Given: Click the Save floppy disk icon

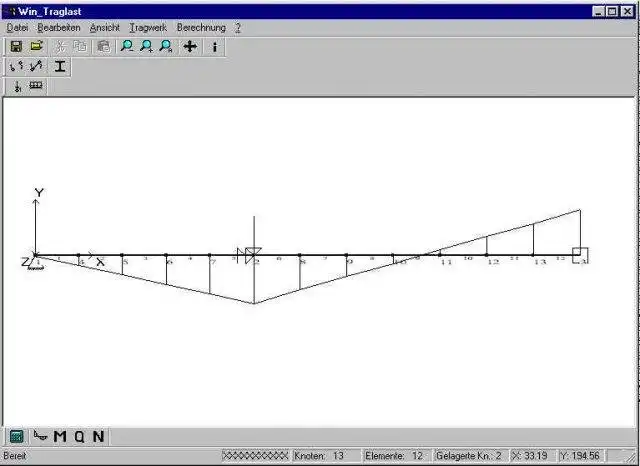Looking at the screenshot, I should tap(16, 47).
